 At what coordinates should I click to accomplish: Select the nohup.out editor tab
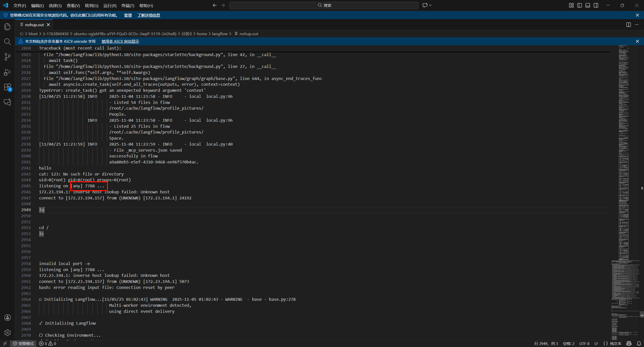(34, 25)
